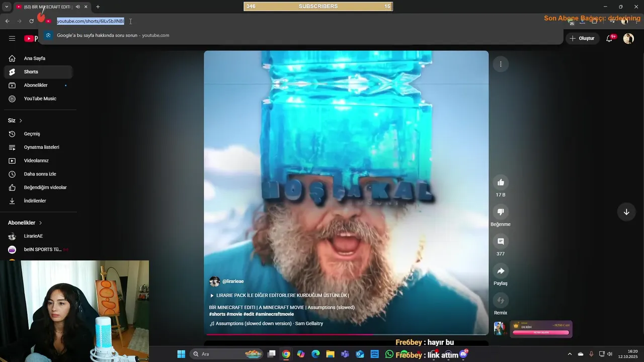Close the BİR MINECRAFT EDITI tab
This screenshot has width=644, height=362.
[86, 7]
